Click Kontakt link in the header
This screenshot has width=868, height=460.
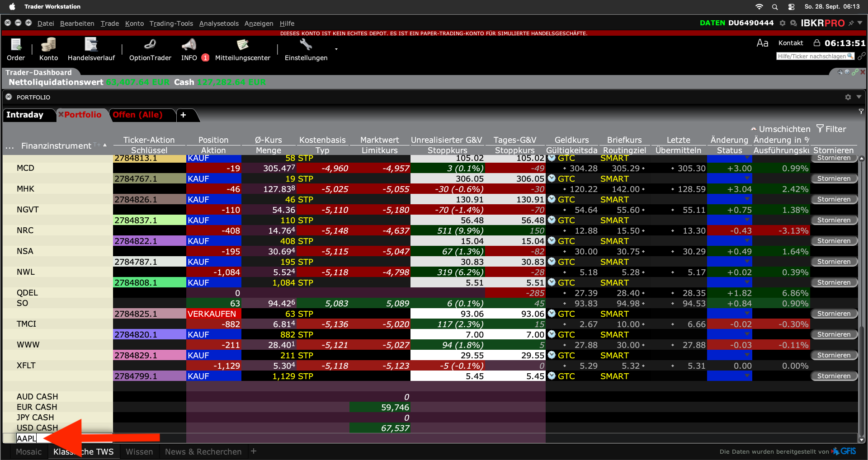coord(790,43)
